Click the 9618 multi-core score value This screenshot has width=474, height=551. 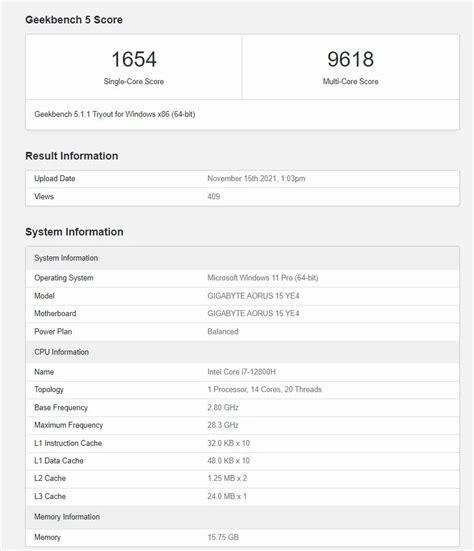tap(350, 59)
